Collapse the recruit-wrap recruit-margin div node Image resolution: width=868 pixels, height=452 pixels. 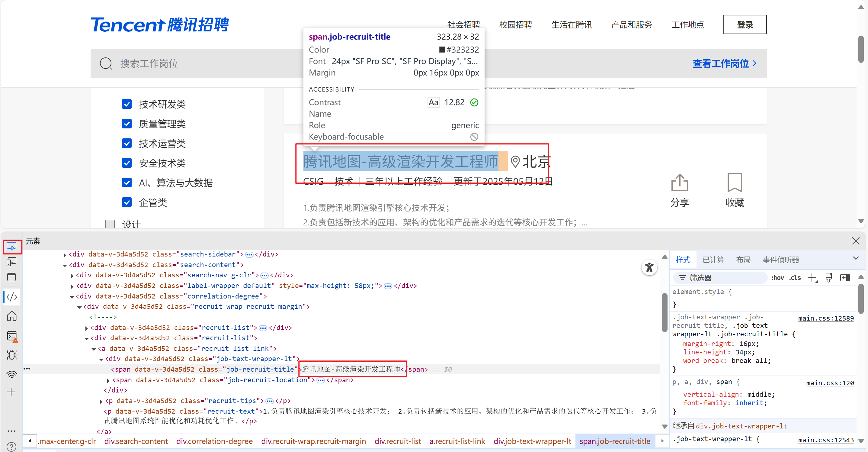coord(79,307)
